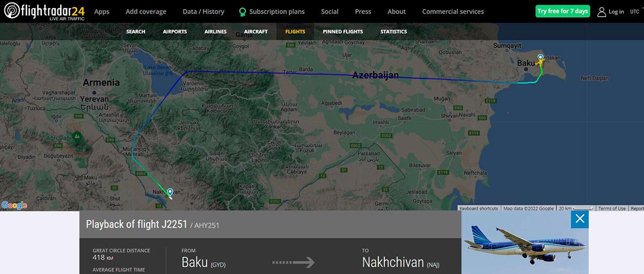This screenshot has width=644, height=274.
Task: Select the Nakhchivan destination map pin
Action: [x=170, y=192]
